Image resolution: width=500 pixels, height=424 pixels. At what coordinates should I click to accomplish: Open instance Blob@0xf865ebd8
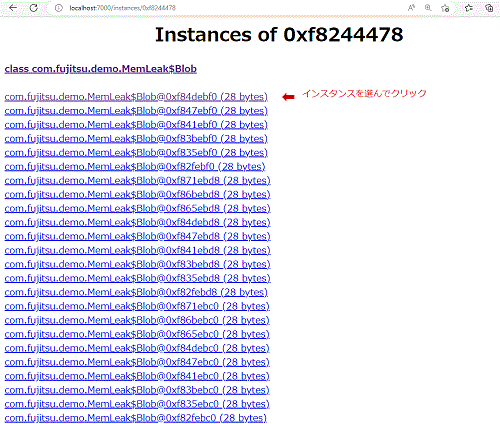point(137,209)
